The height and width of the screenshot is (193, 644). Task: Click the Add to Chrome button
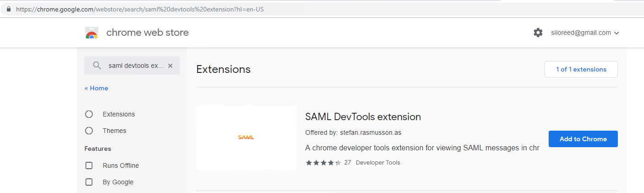coord(583,139)
